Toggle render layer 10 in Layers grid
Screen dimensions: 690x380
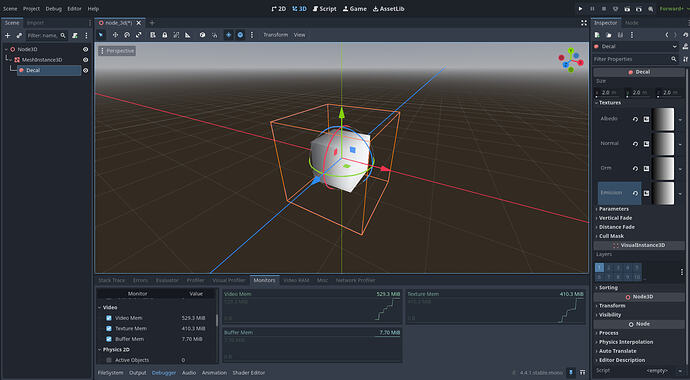(x=637, y=277)
